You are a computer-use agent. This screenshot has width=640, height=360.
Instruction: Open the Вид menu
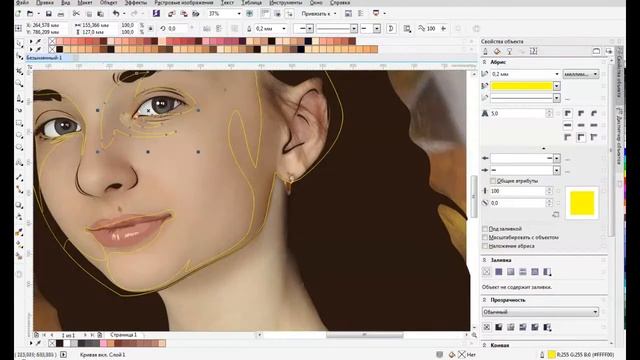(65, 2)
